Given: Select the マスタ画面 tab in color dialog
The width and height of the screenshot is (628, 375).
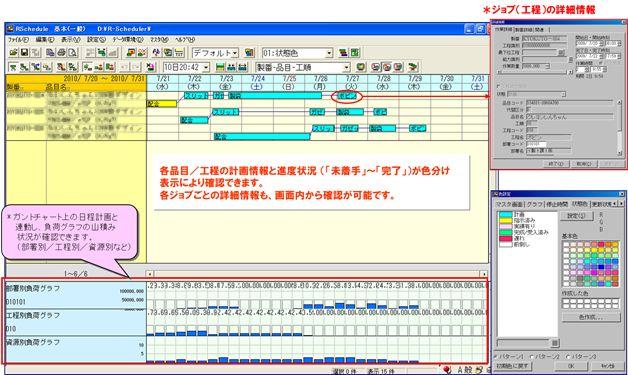Looking at the screenshot, I should click(509, 204).
